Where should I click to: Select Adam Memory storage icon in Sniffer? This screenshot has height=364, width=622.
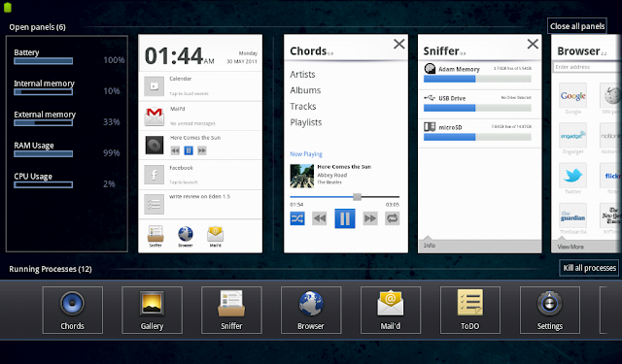coord(430,69)
